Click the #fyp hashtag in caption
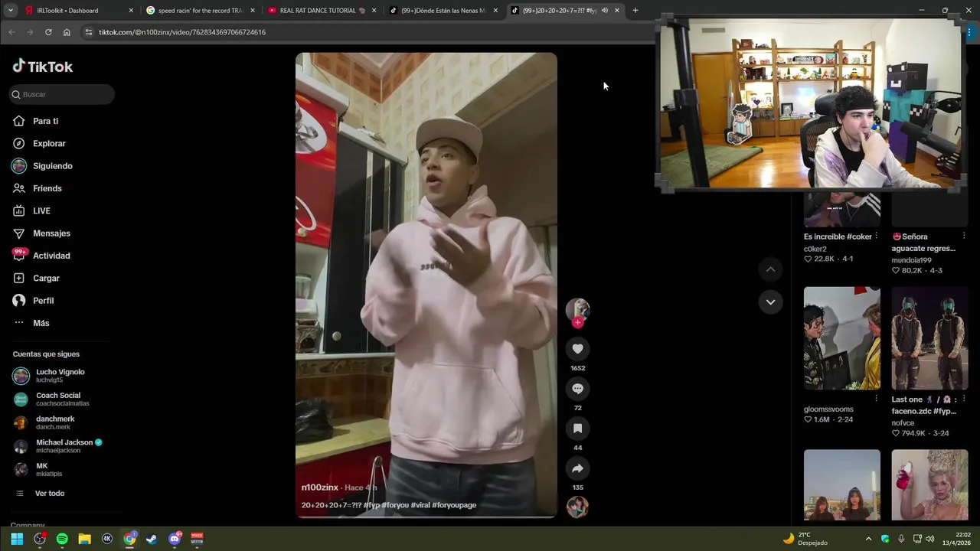Image resolution: width=980 pixels, height=551 pixels. (371, 505)
